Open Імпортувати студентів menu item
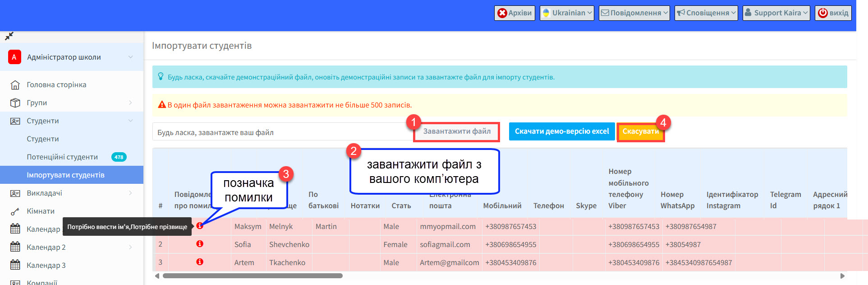The width and height of the screenshot is (868, 285). point(65,175)
